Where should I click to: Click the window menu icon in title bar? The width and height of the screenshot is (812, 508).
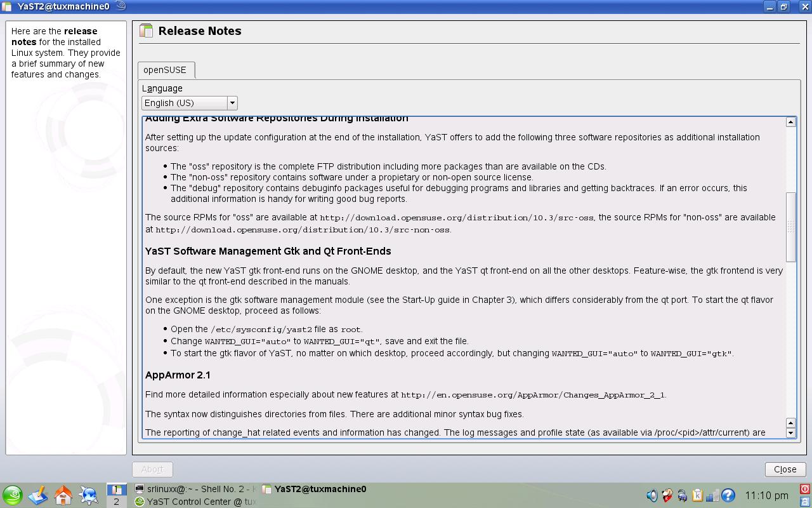pos(6,6)
